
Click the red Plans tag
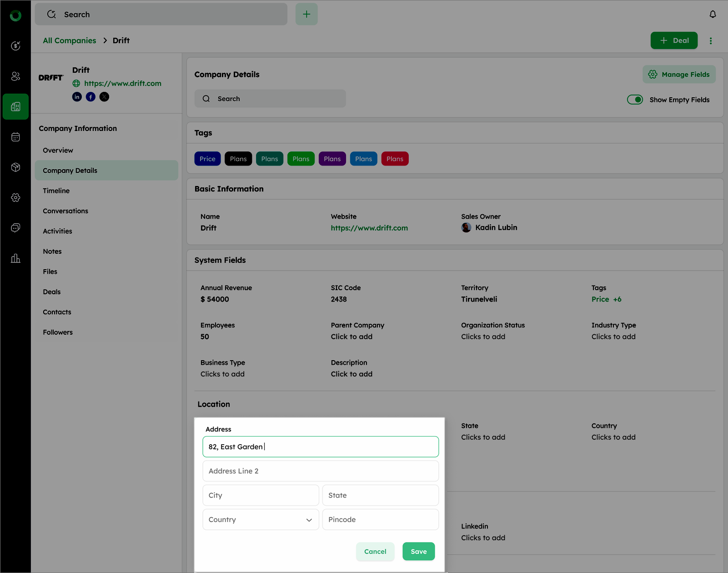(395, 159)
